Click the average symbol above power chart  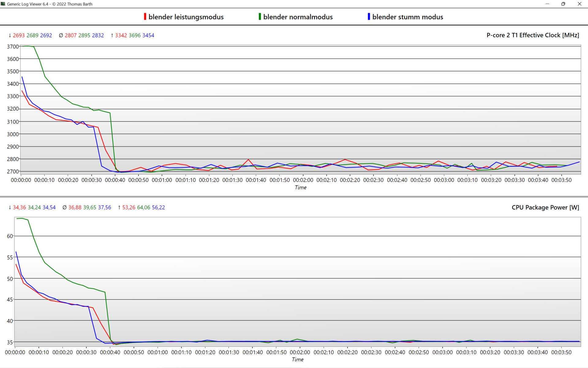coord(64,208)
